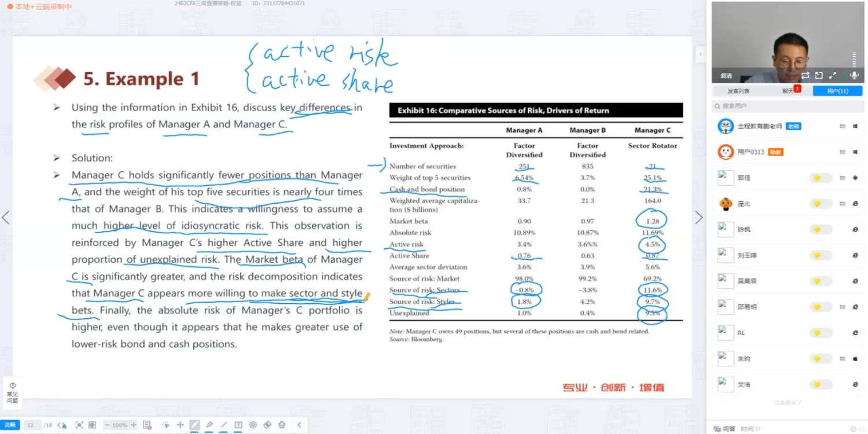Click the pop-out video window icon
The height and width of the screenshot is (434, 868).
[x=819, y=75]
